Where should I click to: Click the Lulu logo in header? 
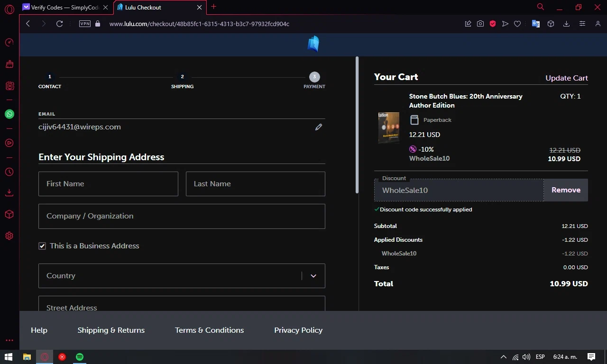(313, 44)
